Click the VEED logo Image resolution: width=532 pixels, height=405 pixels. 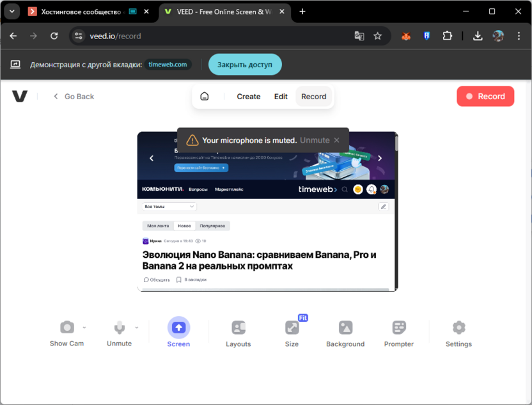point(20,96)
